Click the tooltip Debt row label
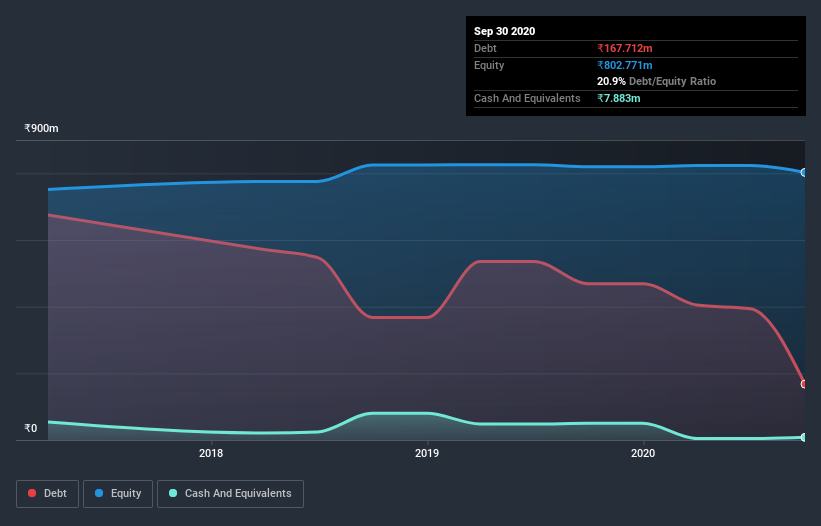 [485, 48]
